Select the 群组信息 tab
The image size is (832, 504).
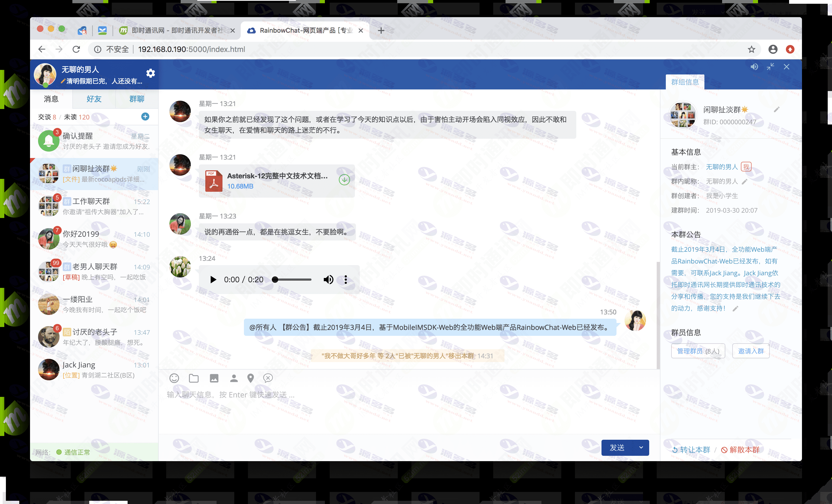[685, 82]
